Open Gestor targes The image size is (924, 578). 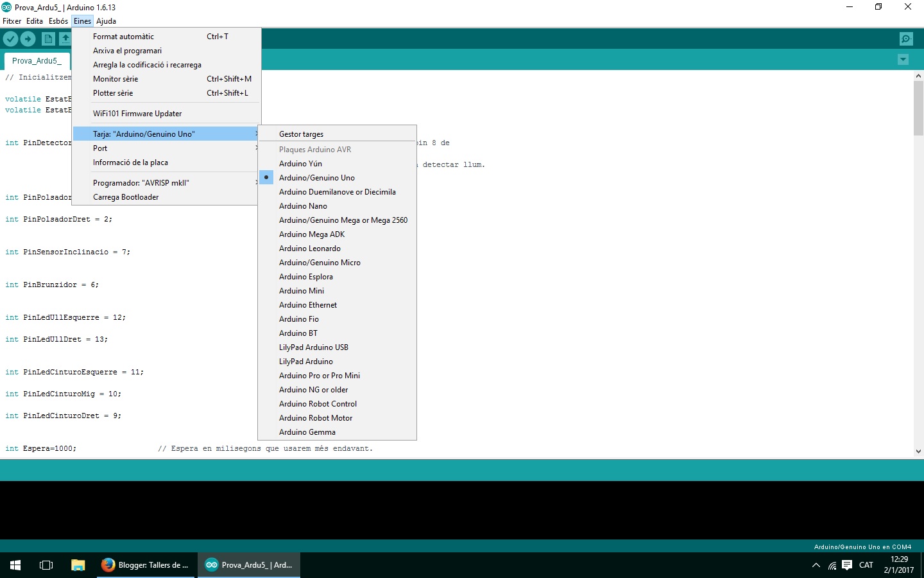click(338, 134)
